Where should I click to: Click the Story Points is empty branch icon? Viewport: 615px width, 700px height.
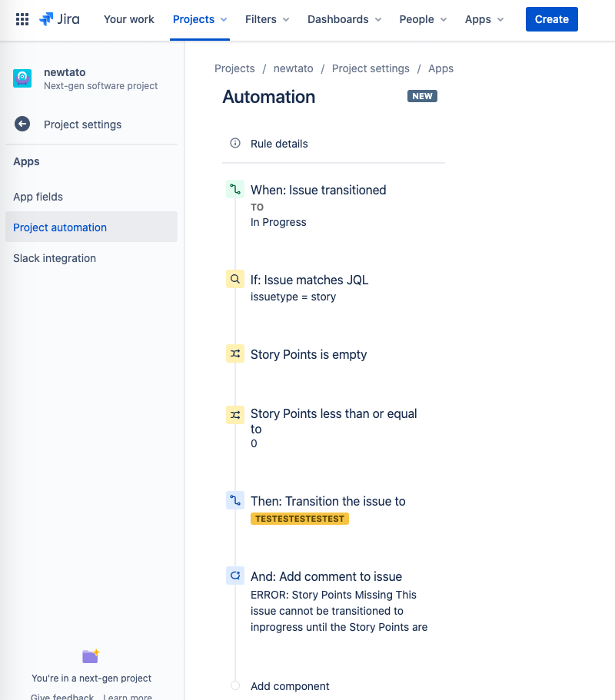click(x=235, y=353)
